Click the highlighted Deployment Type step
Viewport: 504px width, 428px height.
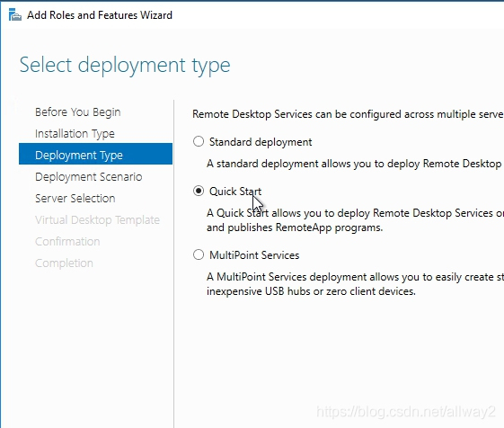click(x=95, y=154)
